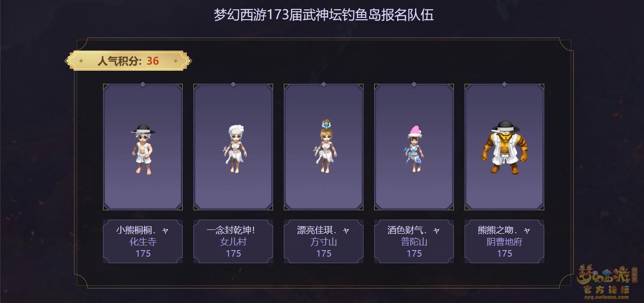This screenshot has width=644, height=303.
Task: Click the 人气积分 36 score badge
Action: pos(128,61)
